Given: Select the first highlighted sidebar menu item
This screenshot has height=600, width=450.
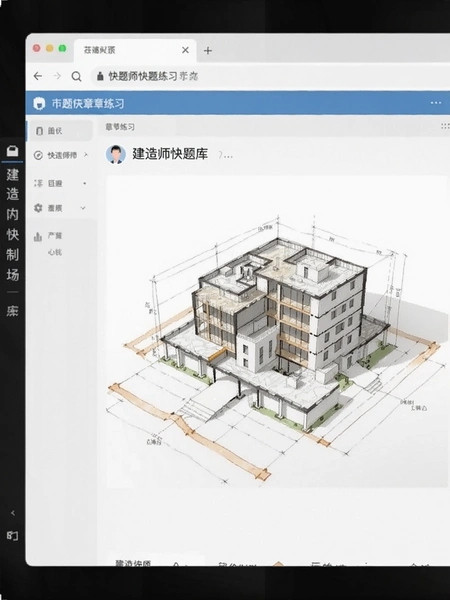Looking at the screenshot, I should coord(60,131).
